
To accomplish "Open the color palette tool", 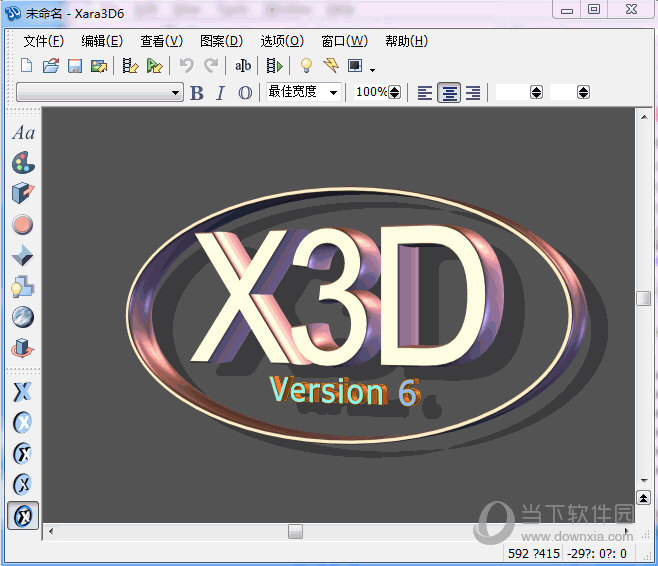I will (23, 163).
